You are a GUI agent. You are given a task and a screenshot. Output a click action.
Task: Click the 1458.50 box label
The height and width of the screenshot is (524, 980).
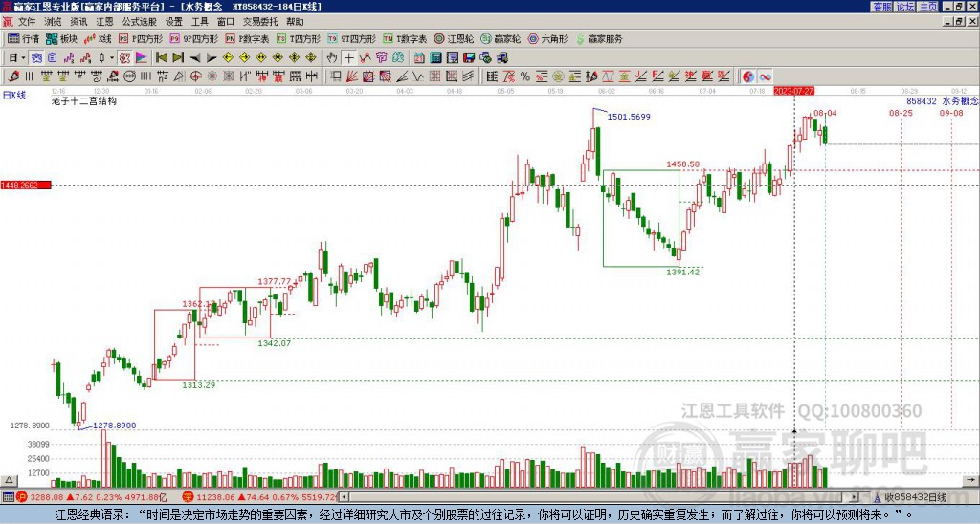click(x=682, y=164)
